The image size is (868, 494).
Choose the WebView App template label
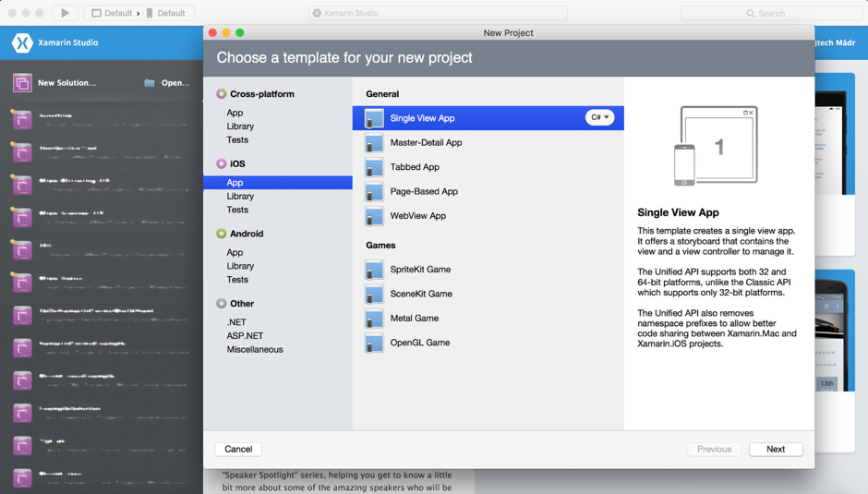tap(418, 215)
